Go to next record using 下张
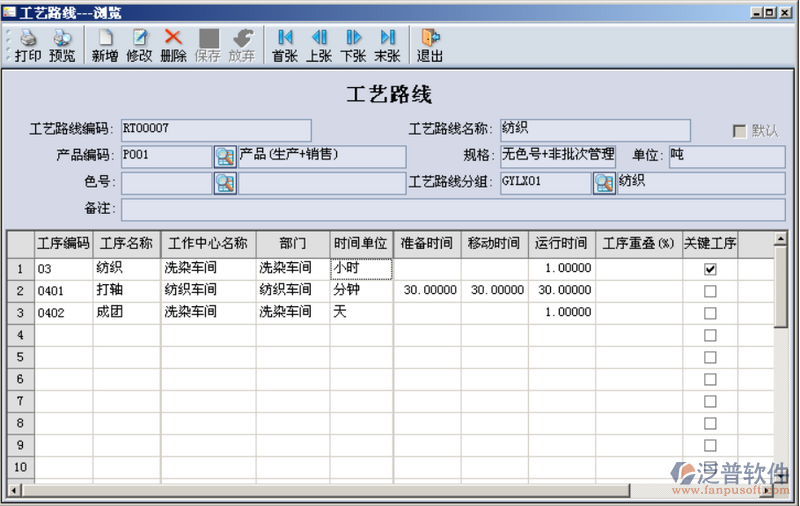This screenshot has height=506, width=800. coord(353,46)
